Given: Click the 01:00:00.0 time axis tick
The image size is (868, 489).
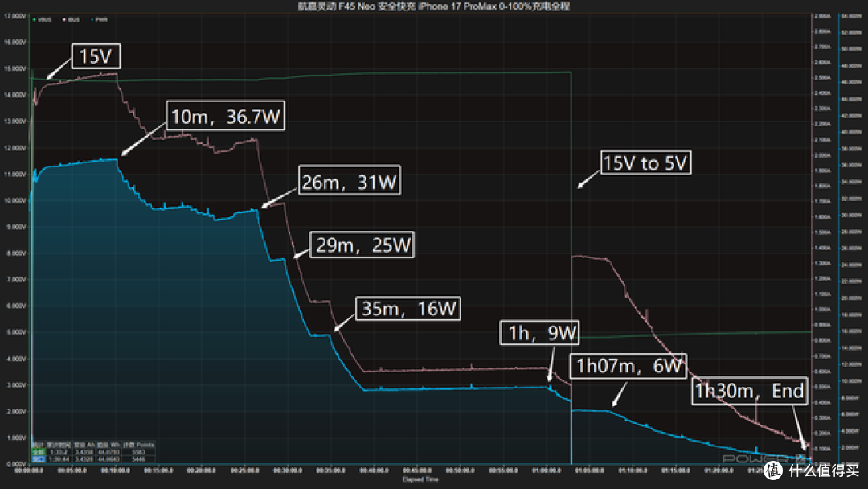Looking at the screenshot, I should [x=547, y=471].
